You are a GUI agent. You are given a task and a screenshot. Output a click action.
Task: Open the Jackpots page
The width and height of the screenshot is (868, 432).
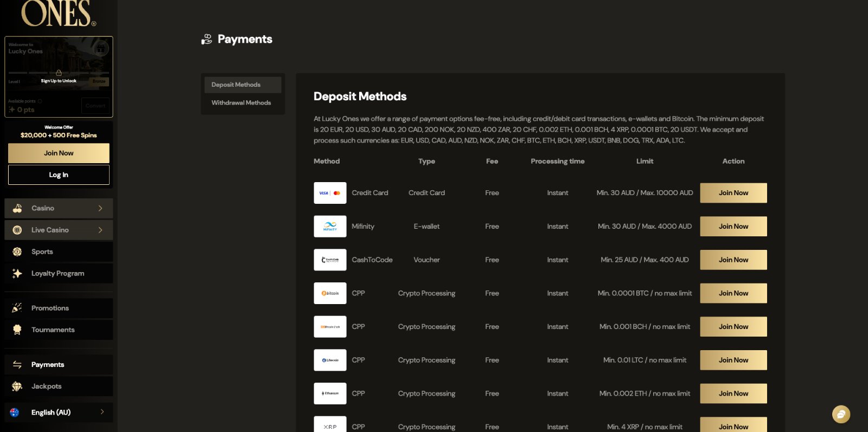[x=59, y=386]
